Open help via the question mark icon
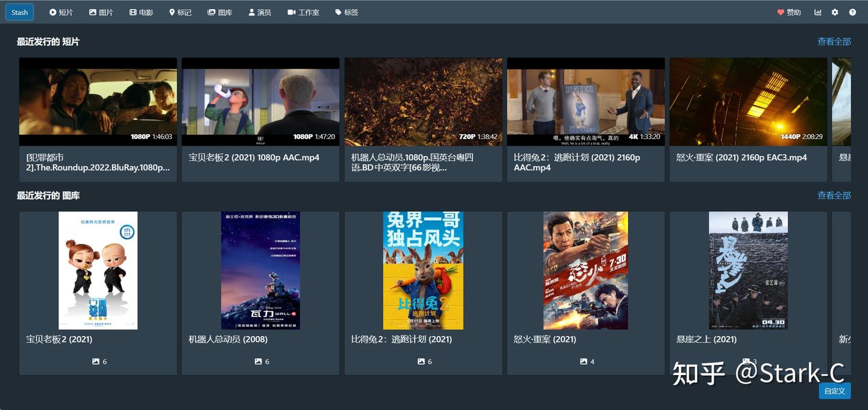868x410 pixels. pos(851,11)
